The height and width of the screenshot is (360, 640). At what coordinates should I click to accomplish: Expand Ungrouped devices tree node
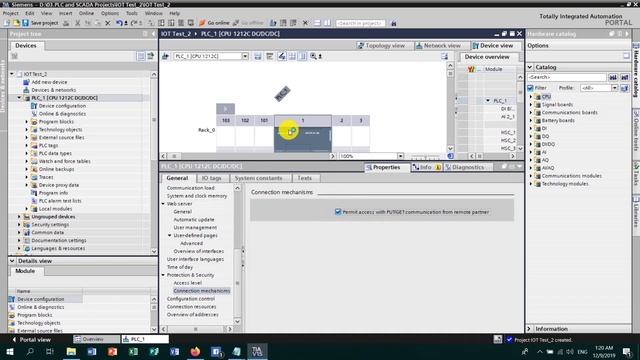pos(19,217)
